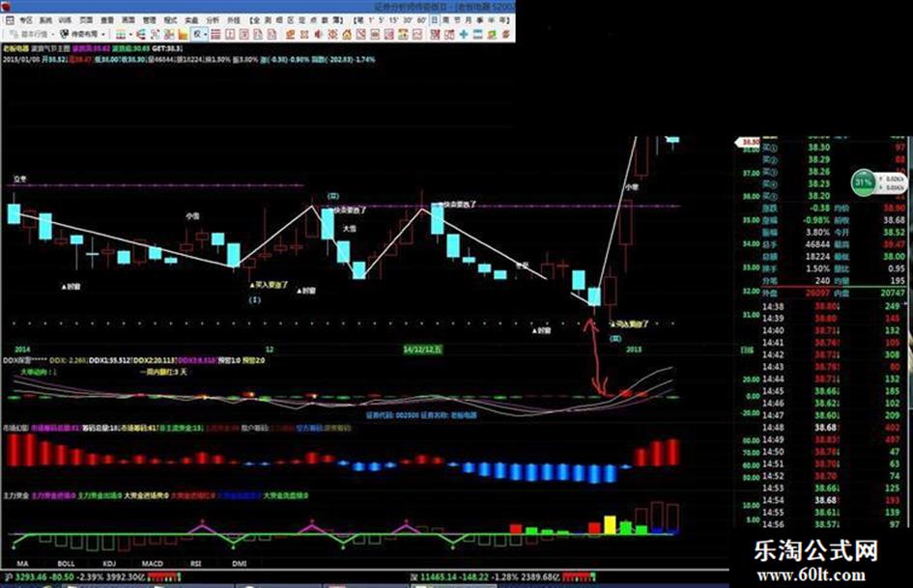The image size is (913, 588).
Task: Switch to the RSI indicator tab
Action: point(195,564)
